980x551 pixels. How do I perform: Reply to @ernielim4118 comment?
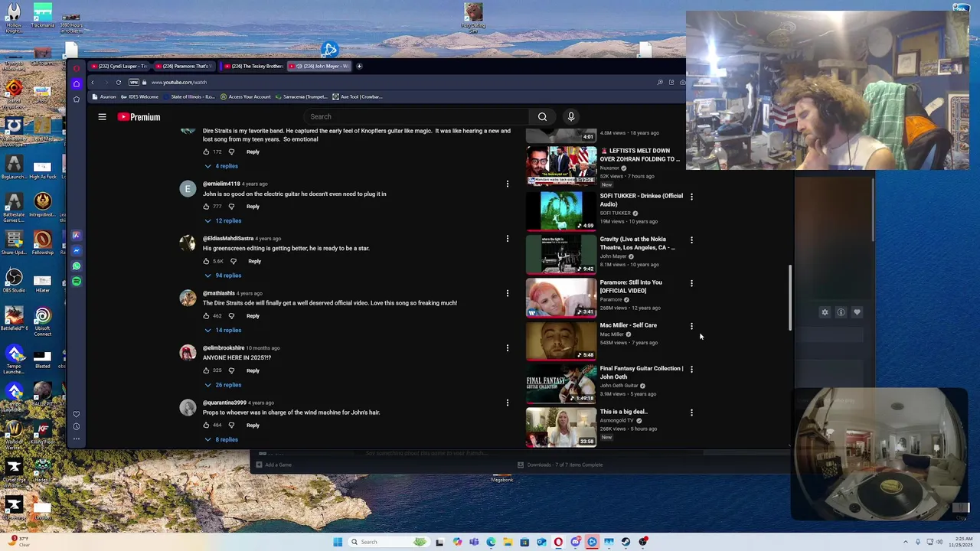[x=253, y=207]
